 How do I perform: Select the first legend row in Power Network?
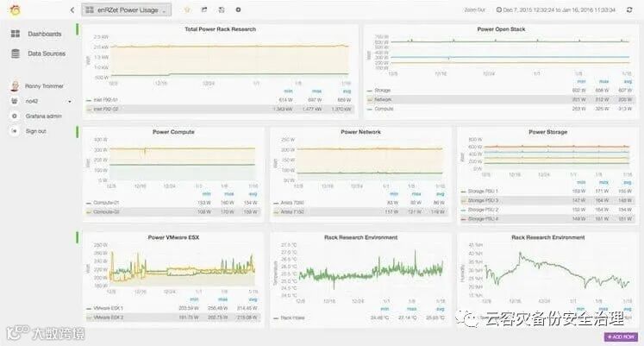coord(360,203)
